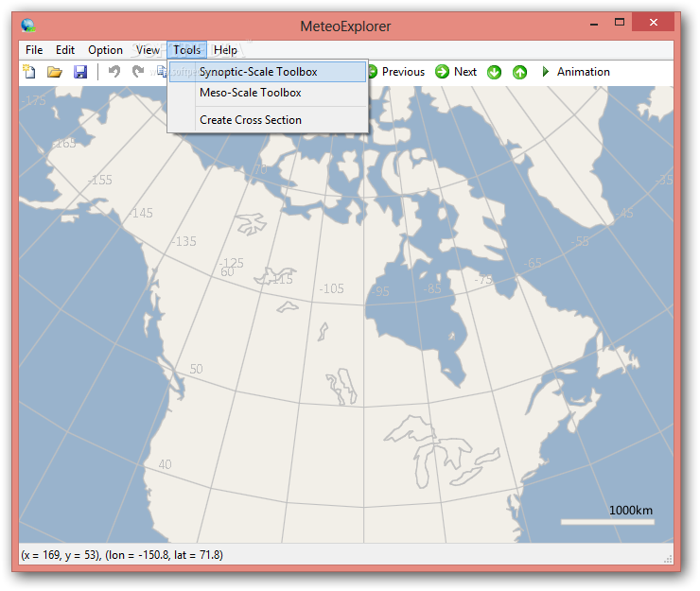This screenshot has height=591, width=700.
Task: Open the View menu
Action: click(148, 50)
